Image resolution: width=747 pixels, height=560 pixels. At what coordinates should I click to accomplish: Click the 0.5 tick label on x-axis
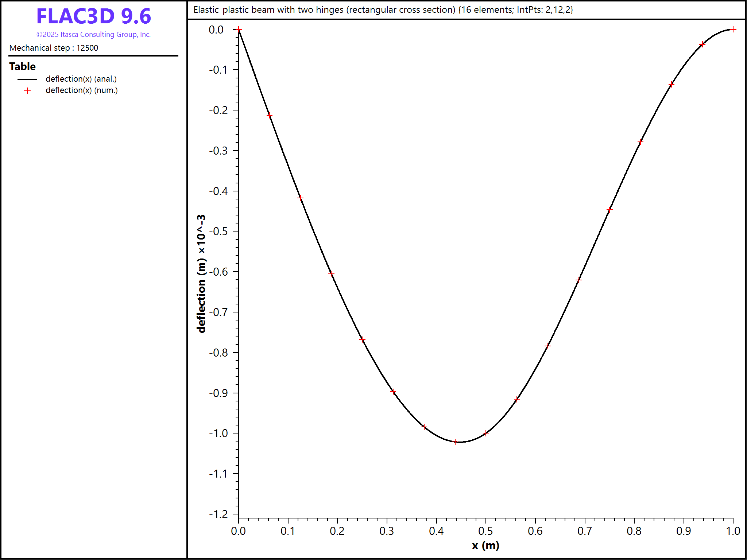[485, 531]
